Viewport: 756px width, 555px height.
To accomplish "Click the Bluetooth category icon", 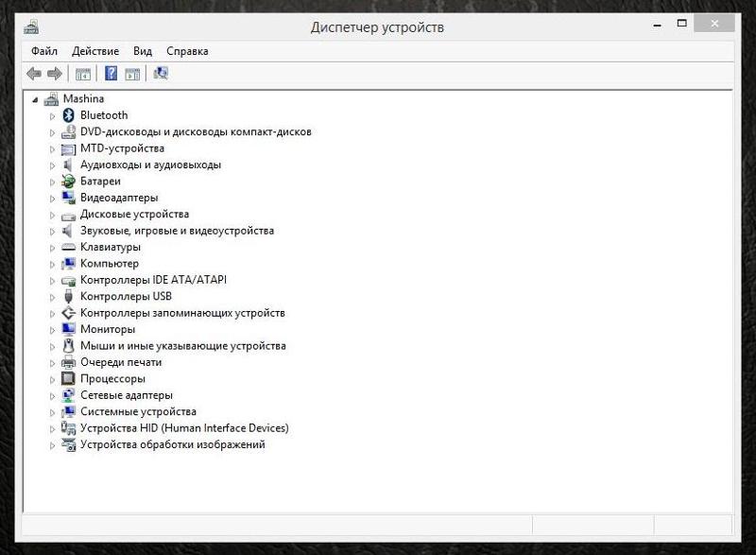I will tap(68, 115).
